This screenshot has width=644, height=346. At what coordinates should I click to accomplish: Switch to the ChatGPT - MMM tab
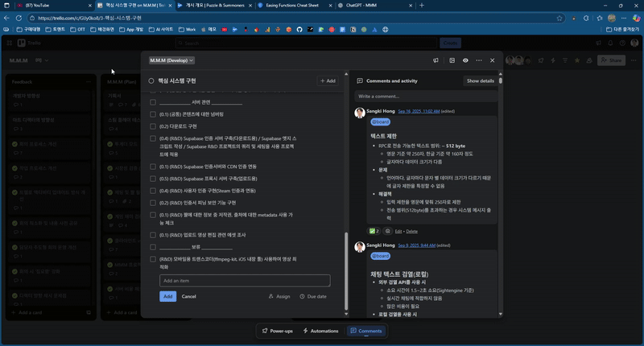tap(374, 6)
